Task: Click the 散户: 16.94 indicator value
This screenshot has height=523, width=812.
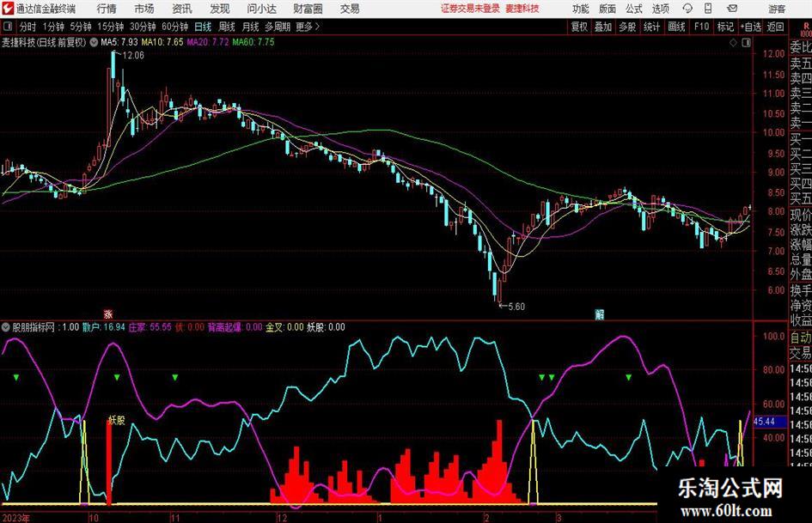Action: tap(104, 326)
